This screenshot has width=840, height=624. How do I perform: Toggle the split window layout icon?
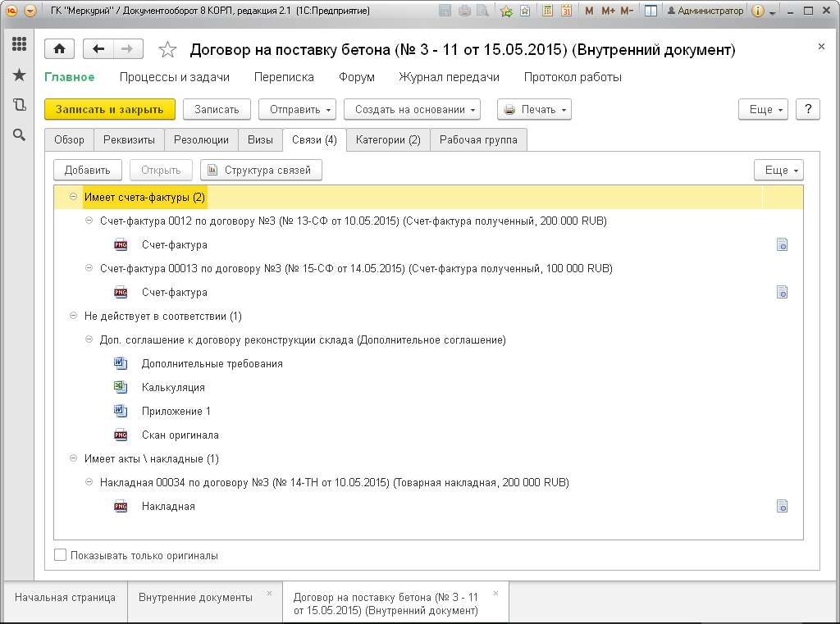651,11
